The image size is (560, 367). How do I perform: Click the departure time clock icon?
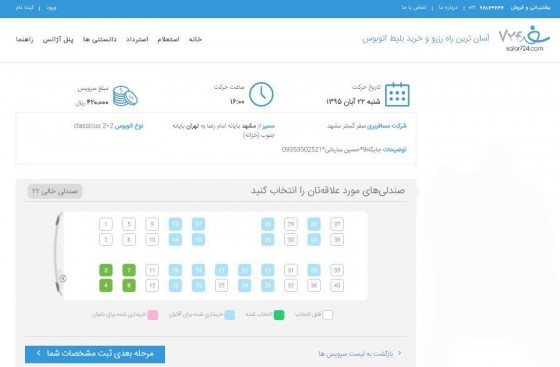point(261,95)
